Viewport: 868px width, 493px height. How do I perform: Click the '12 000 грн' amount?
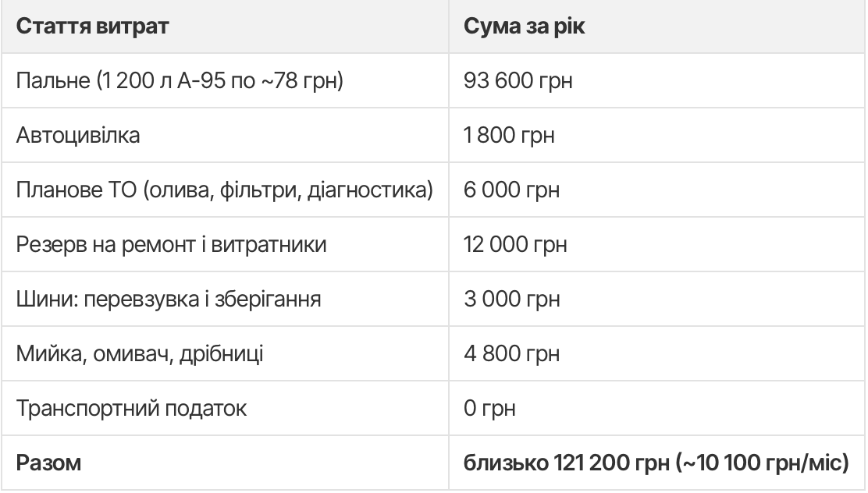coord(515,244)
